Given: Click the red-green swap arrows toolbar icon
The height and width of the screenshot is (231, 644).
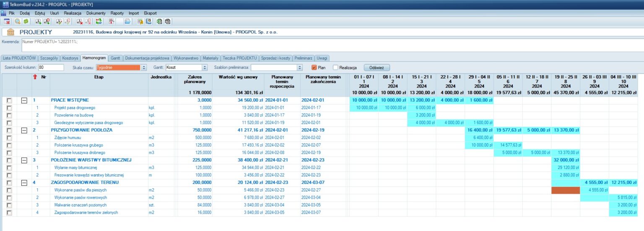Looking at the screenshot, I should [99, 21].
